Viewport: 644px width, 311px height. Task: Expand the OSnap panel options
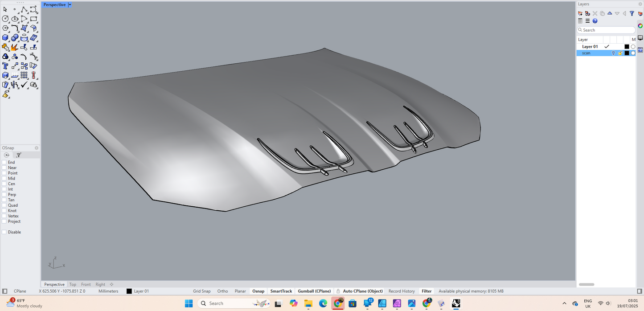coord(37,147)
